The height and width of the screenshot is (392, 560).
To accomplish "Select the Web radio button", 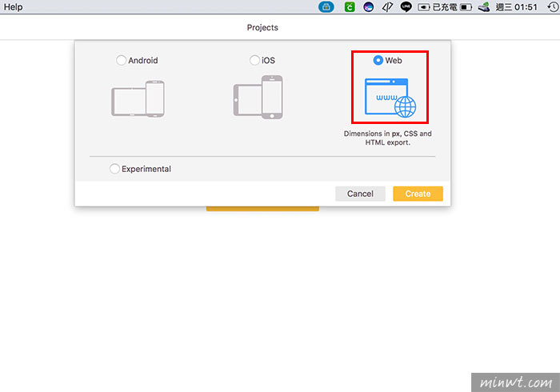I will pos(378,60).
